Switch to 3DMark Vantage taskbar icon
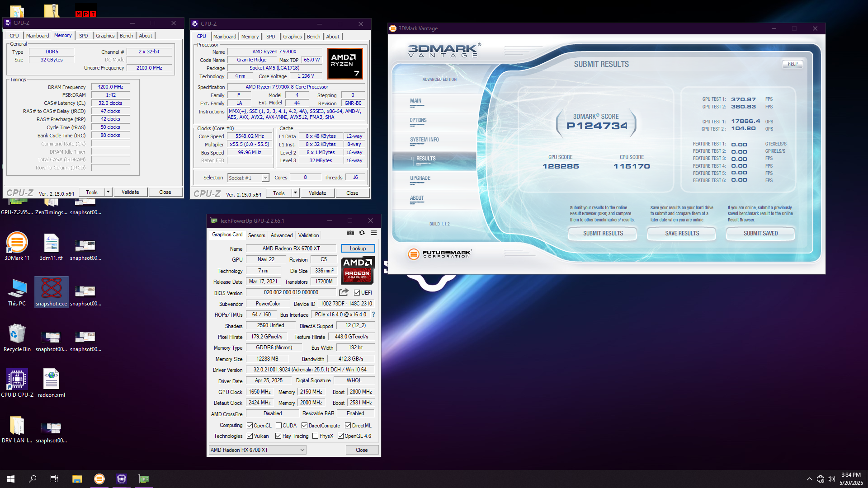The width and height of the screenshot is (868, 488). [x=99, y=479]
